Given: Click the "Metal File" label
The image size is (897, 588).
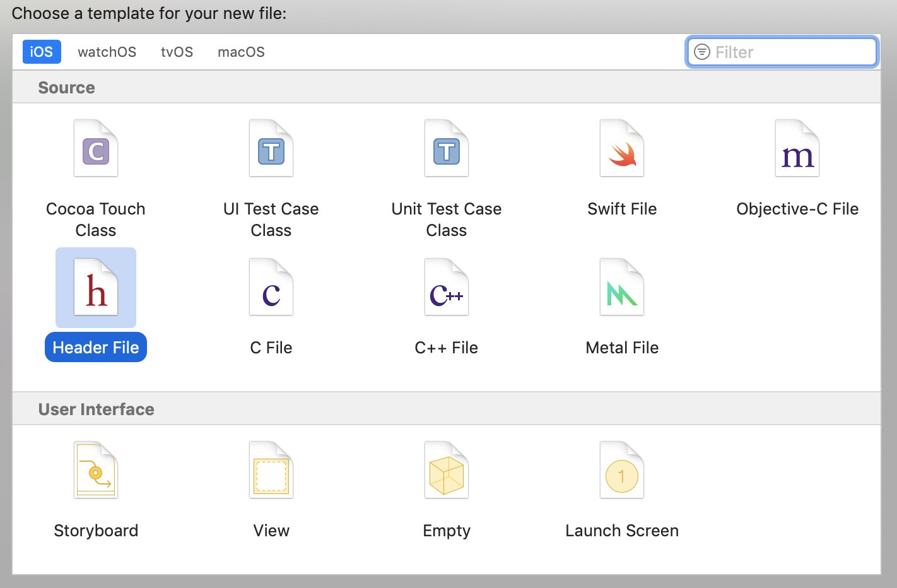Looking at the screenshot, I should (622, 348).
